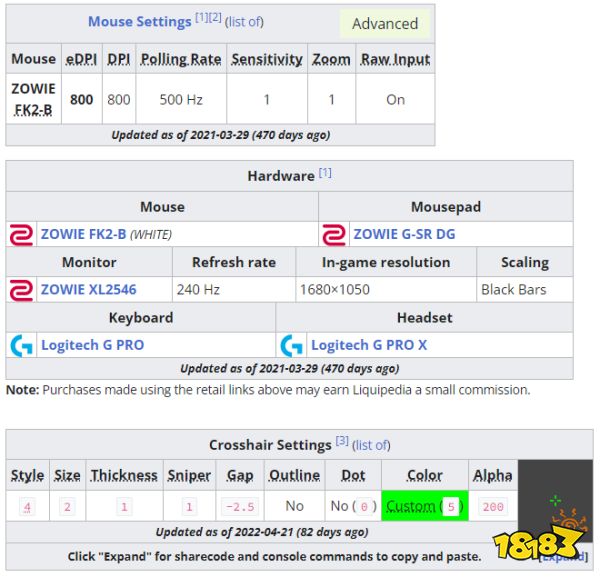Click the Size value 2
600x577 pixels.
(67, 507)
